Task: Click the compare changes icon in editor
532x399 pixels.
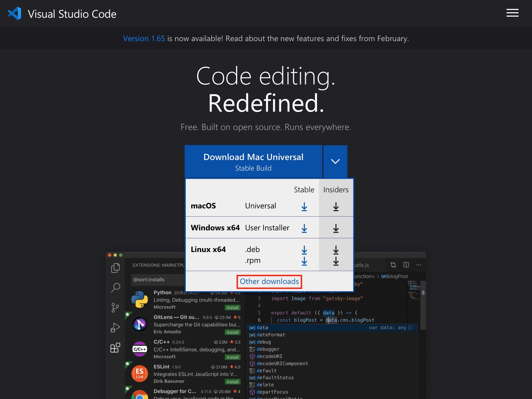Action: (x=393, y=265)
